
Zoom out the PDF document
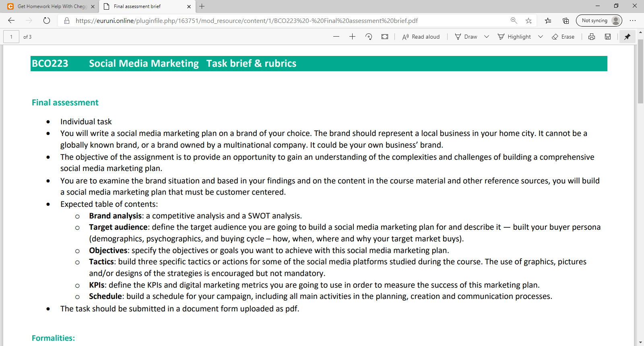pyautogui.click(x=336, y=37)
